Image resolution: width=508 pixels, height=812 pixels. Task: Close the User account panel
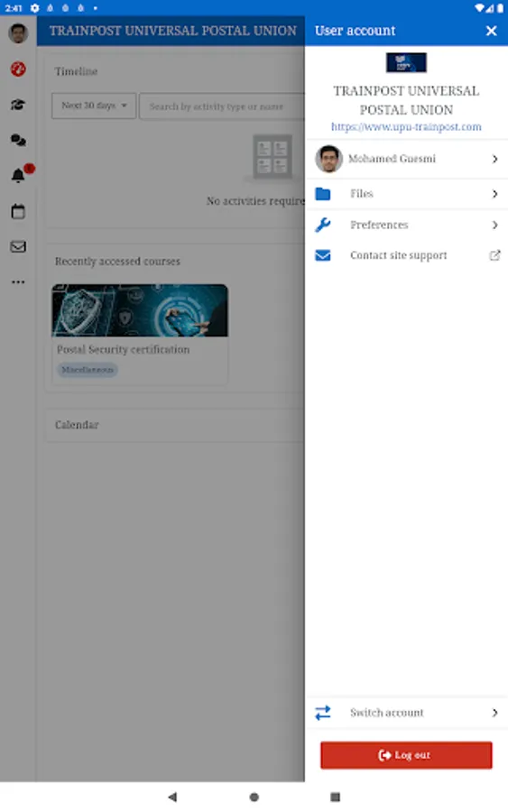tap(492, 31)
